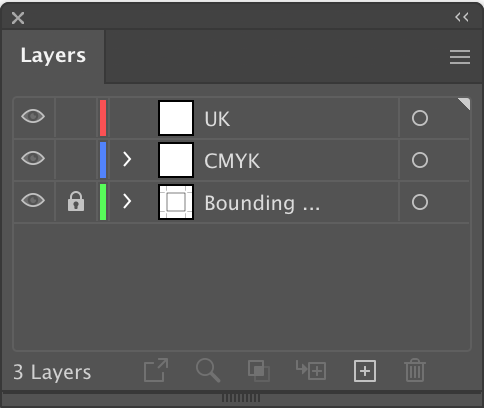Click the Locate Object magnifier icon
The height and width of the screenshot is (408, 484).
pos(208,370)
